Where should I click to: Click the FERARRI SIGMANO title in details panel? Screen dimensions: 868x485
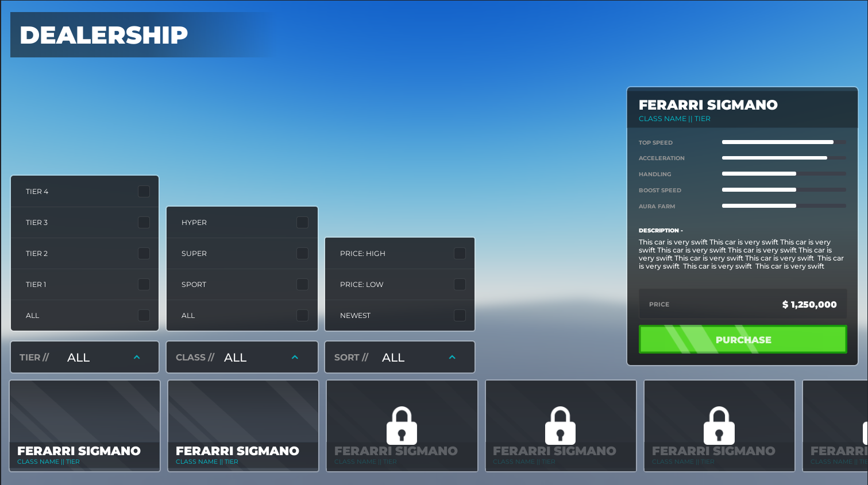coord(708,105)
